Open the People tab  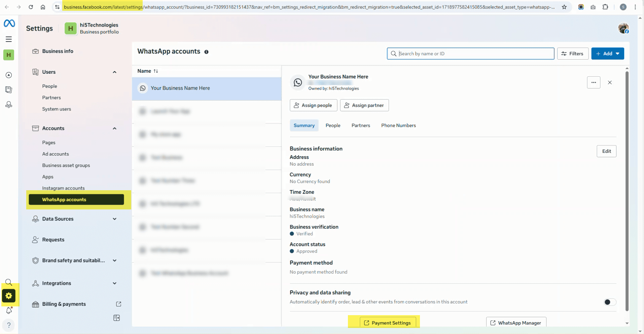point(332,125)
